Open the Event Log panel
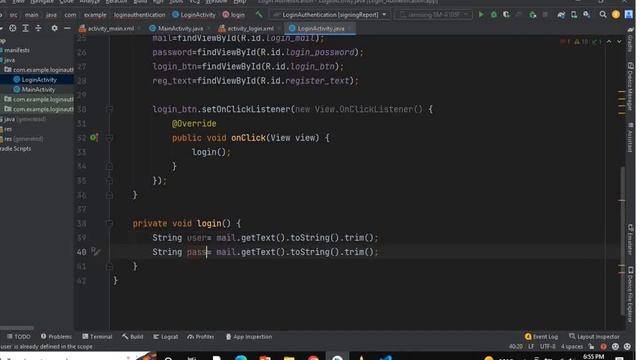This screenshot has width=640, height=360. tap(541, 337)
